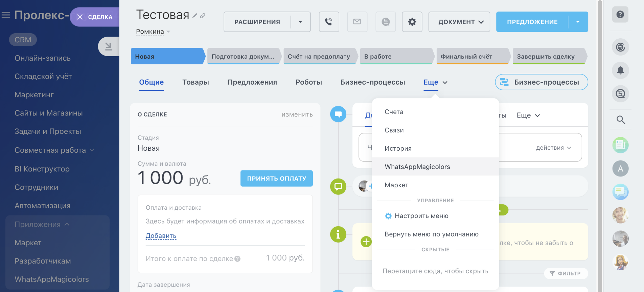Click the изменить link in О сделке
Viewport: 644px width, 292px height.
pos(297,114)
